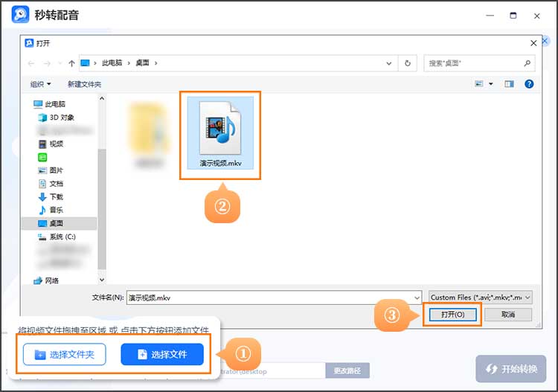Screen dimensions: 558x392
Task: Expand the 组织 dropdown menu
Action: 40,84
